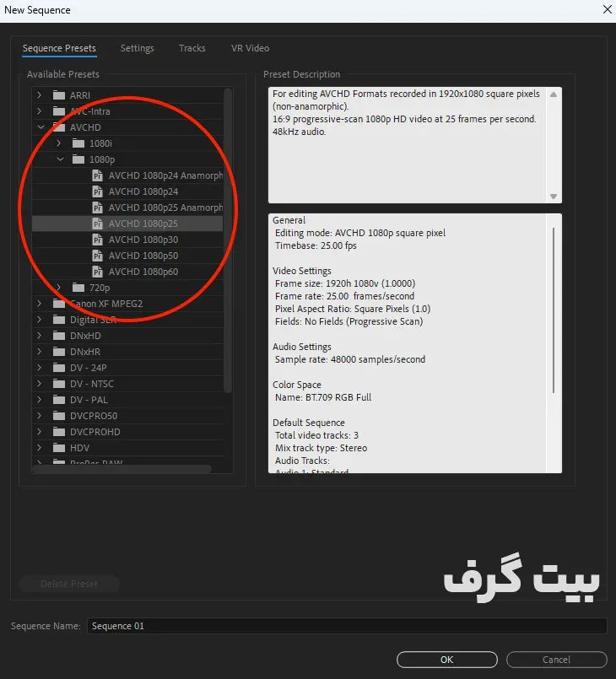Confirm with the OK button
Viewport: 616px width, 679px height.
(447, 660)
